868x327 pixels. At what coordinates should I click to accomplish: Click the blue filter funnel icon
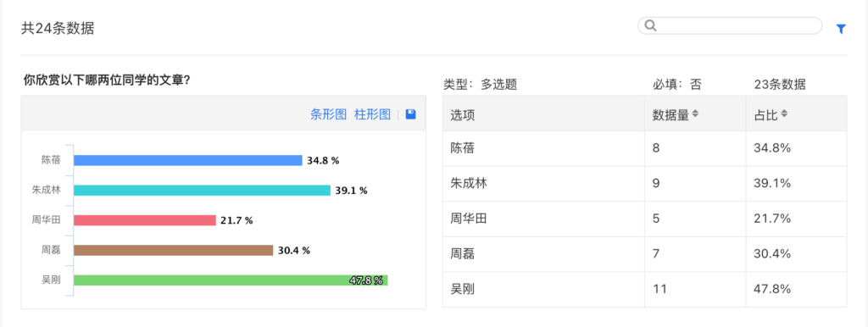click(841, 29)
